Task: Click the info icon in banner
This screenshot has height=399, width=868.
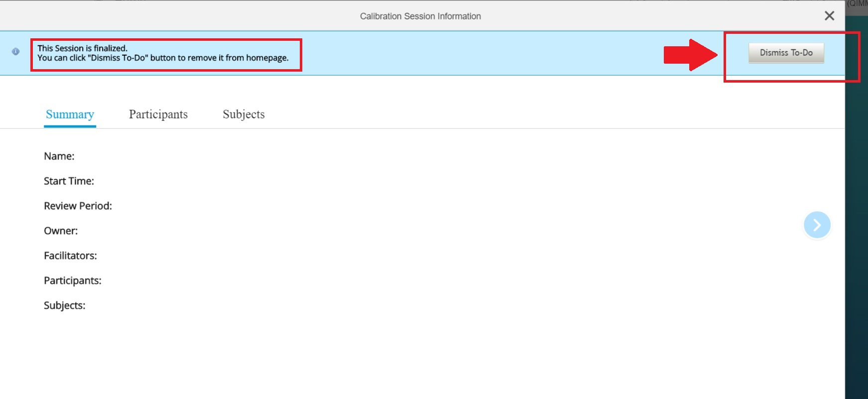Action: pyautogui.click(x=16, y=51)
